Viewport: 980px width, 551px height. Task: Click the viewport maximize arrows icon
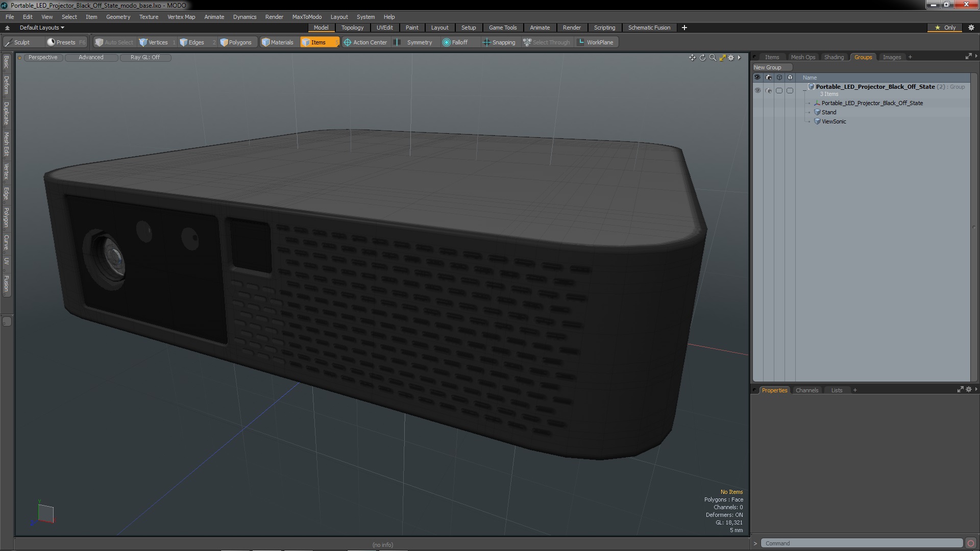(x=722, y=58)
